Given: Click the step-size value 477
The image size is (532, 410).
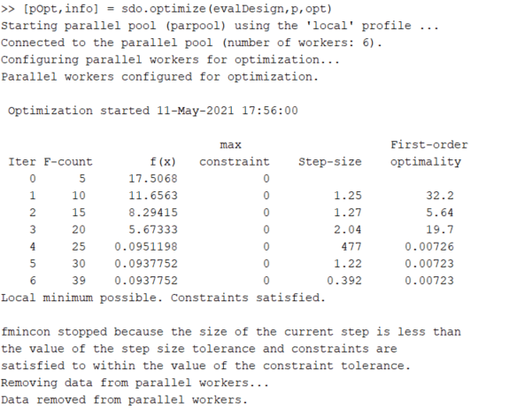Looking at the screenshot, I should pos(351,245).
